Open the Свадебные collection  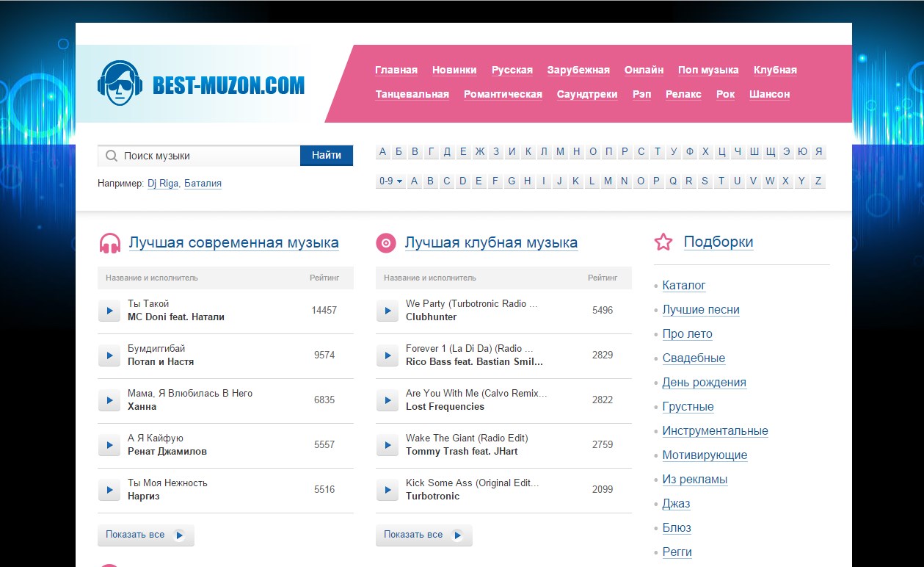coord(694,358)
